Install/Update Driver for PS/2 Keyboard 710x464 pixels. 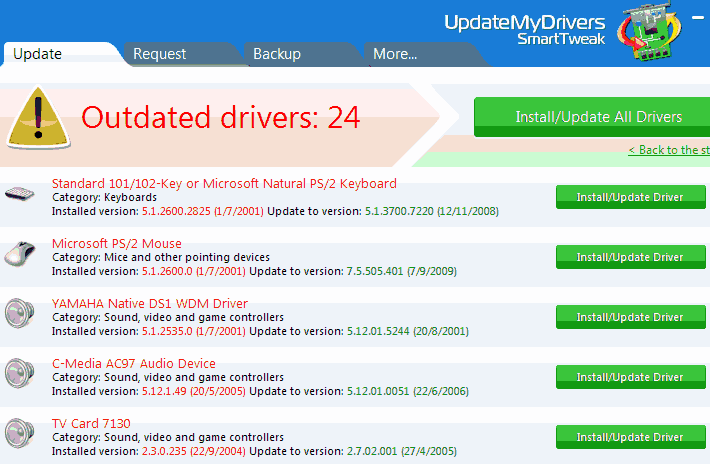(x=630, y=197)
